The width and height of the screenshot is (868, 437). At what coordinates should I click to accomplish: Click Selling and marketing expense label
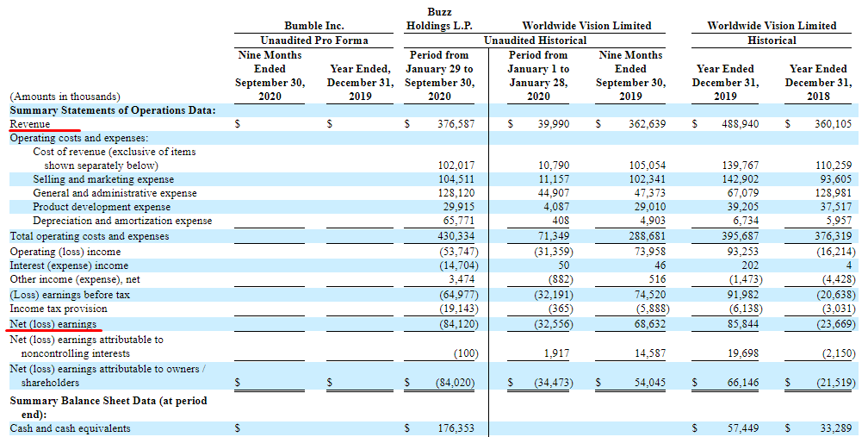(x=103, y=179)
